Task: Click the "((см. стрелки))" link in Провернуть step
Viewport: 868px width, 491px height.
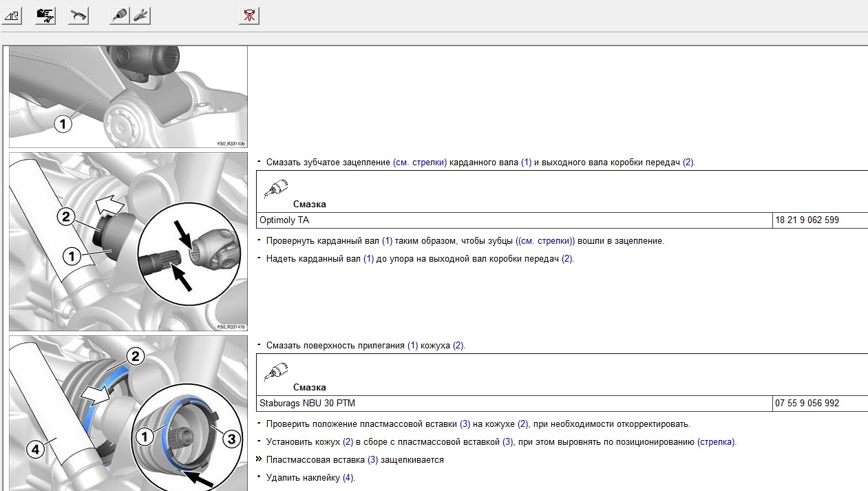Action: [544, 241]
